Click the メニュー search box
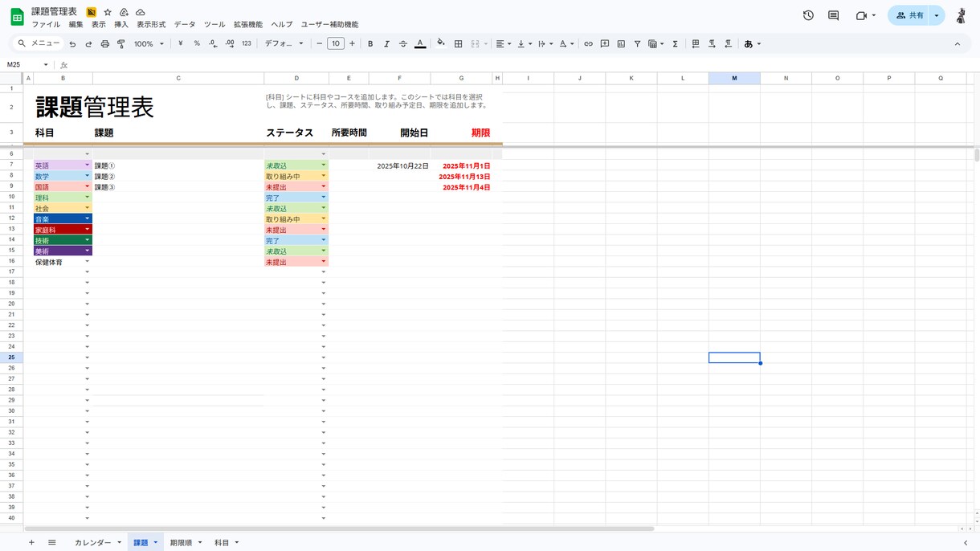This screenshot has width=980, height=551. pyautogui.click(x=39, y=44)
